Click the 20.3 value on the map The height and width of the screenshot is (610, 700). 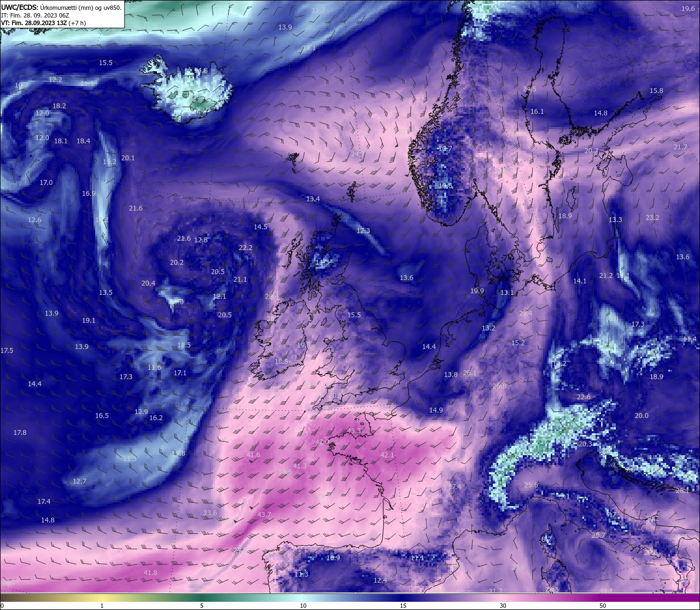[x=585, y=444]
